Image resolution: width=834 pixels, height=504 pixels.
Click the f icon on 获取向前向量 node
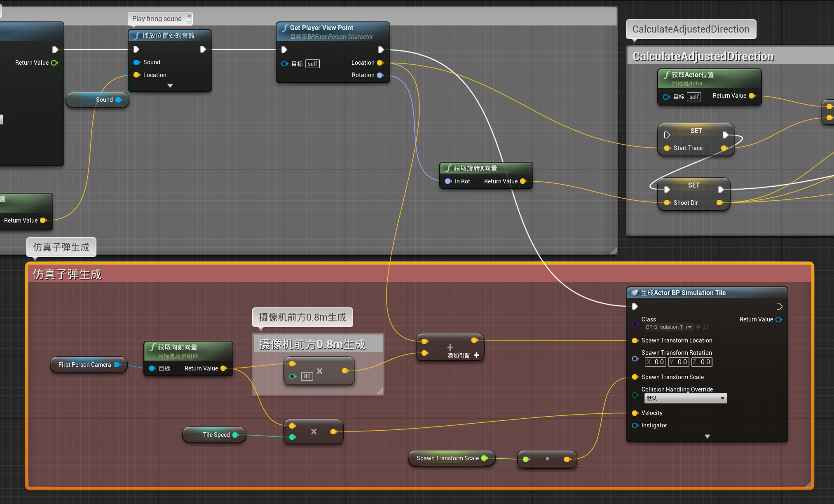point(153,347)
